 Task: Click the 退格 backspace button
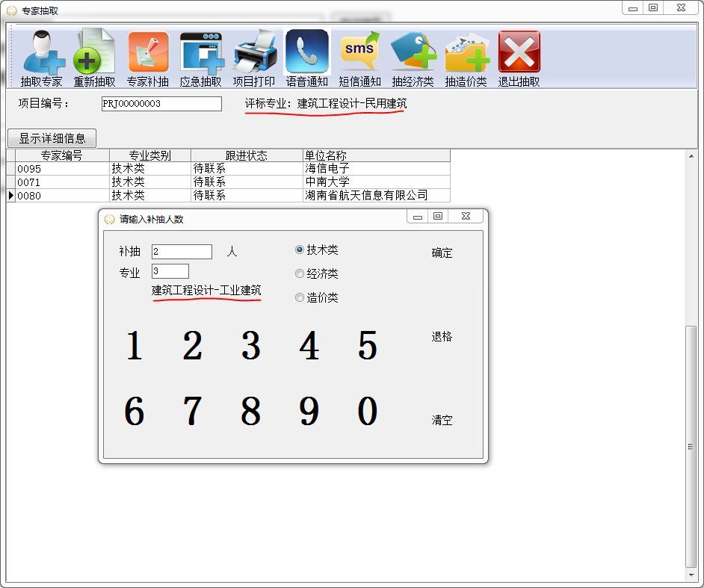click(x=442, y=336)
